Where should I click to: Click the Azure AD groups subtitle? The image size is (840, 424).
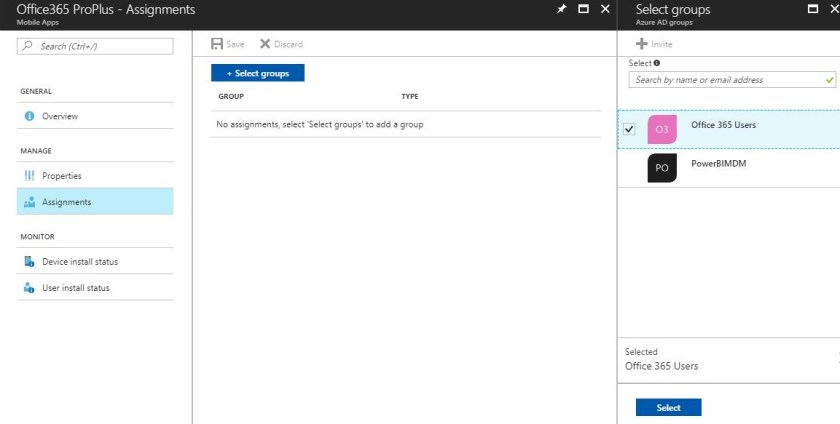tap(664, 23)
